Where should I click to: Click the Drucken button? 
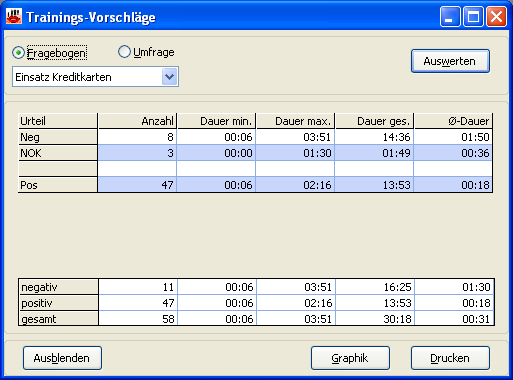pos(450,358)
